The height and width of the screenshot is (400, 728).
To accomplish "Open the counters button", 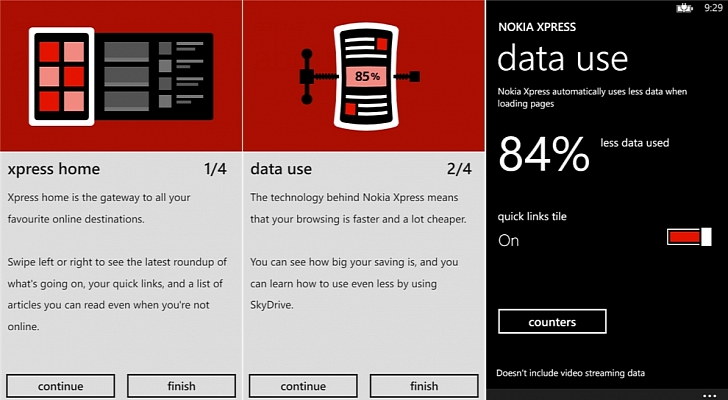I will 552,322.
